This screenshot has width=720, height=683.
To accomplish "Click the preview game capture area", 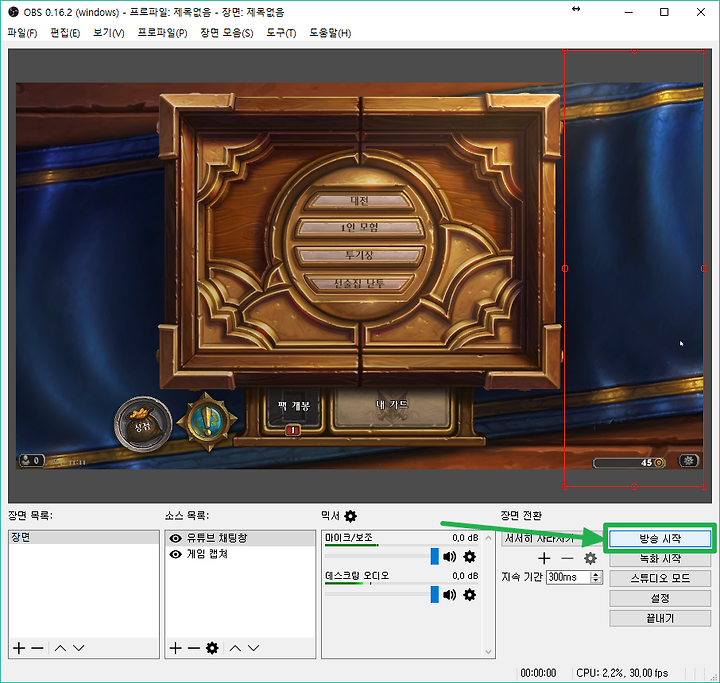I will pyautogui.click(x=360, y=276).
